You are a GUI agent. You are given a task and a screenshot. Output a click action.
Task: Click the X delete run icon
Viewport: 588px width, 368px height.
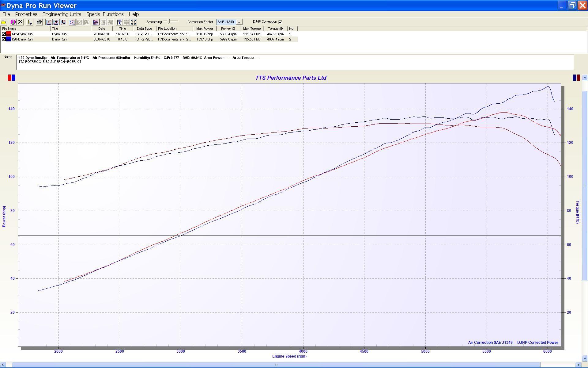tap(21, 22)
